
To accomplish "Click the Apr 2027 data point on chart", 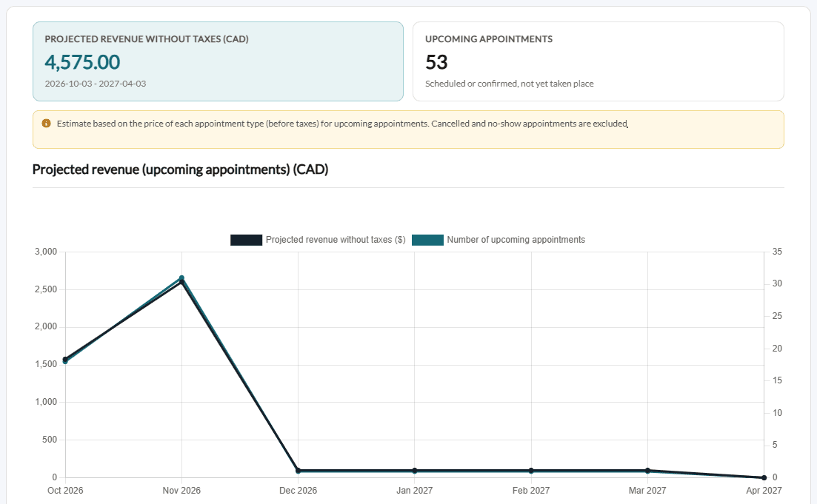I will 764,477.
